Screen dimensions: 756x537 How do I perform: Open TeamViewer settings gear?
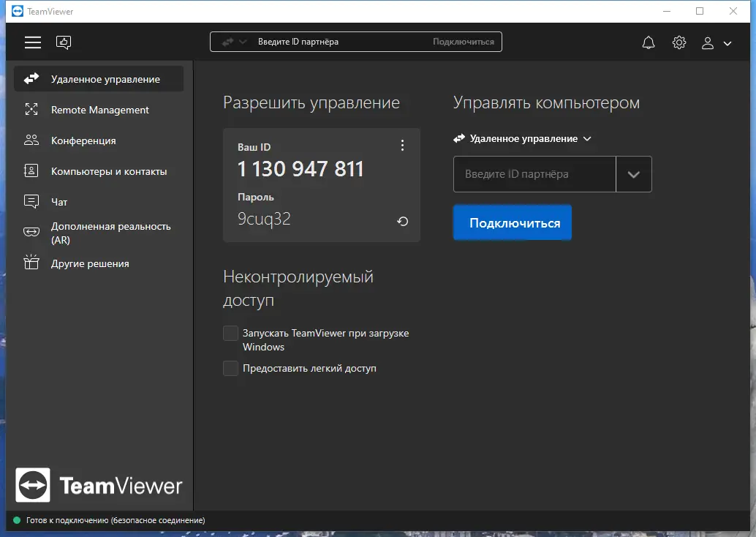point(678,42)
